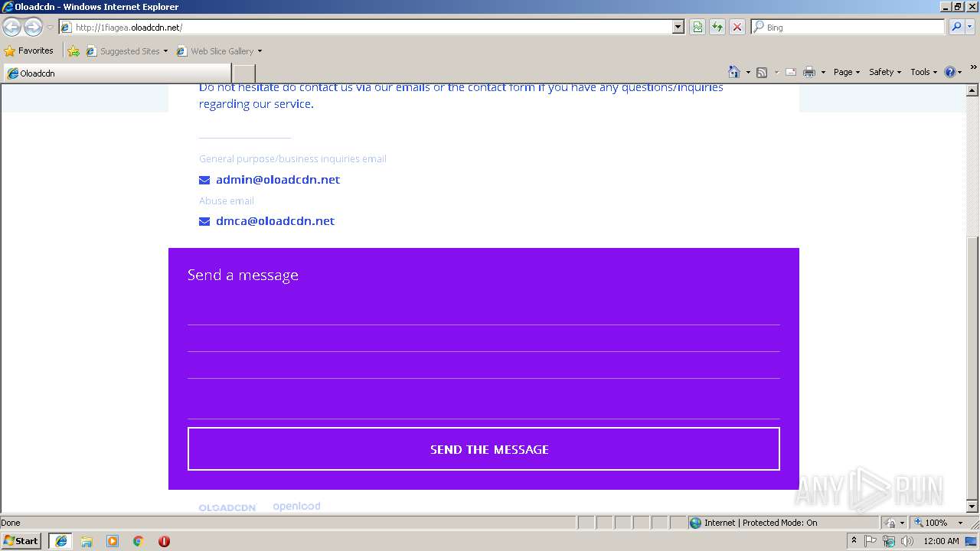Click the Refresh page icon
This screenshot has width=980, height=551.
pos(717,27)
